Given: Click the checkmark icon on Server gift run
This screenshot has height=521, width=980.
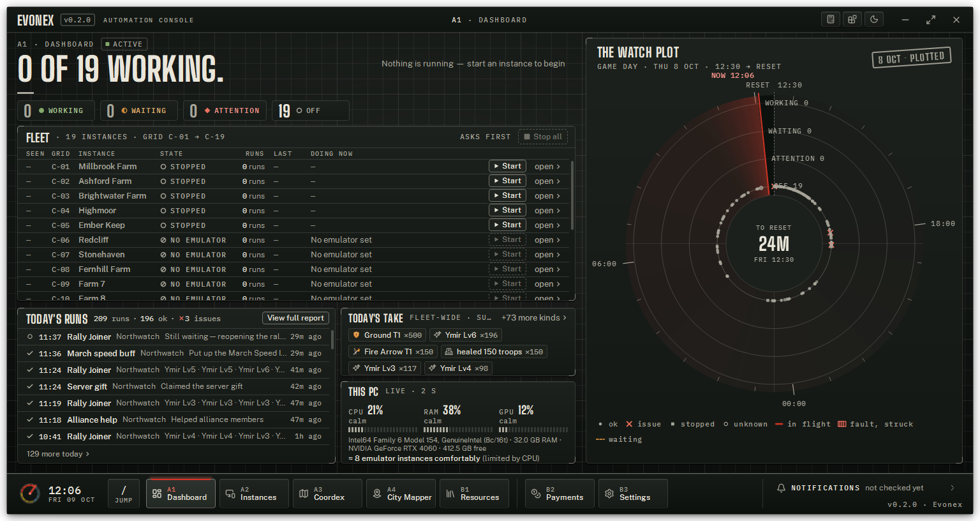Looking at the screenshot, I should tap(30, 386).
